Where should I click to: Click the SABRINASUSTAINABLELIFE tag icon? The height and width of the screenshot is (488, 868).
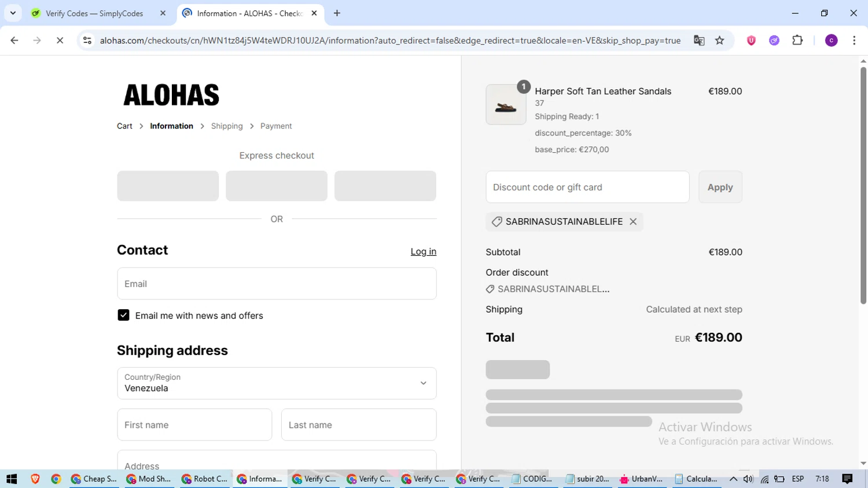(x=496, y=222)
